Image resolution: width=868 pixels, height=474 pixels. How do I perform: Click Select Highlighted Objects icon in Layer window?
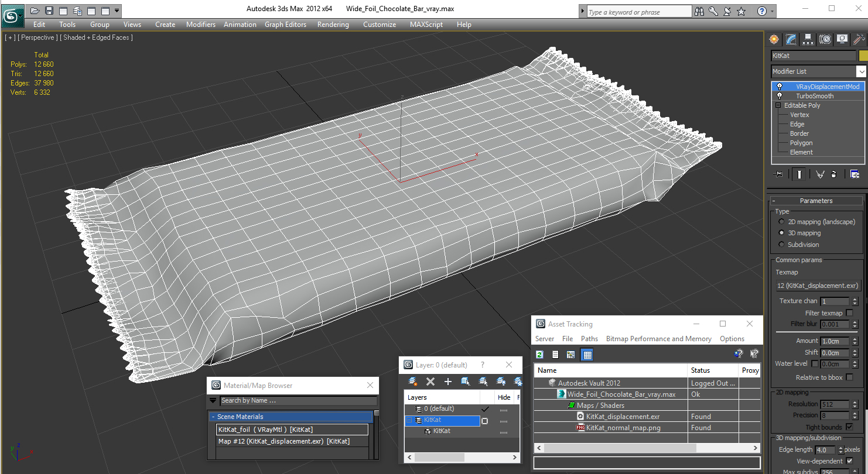(x=466, y=382)
